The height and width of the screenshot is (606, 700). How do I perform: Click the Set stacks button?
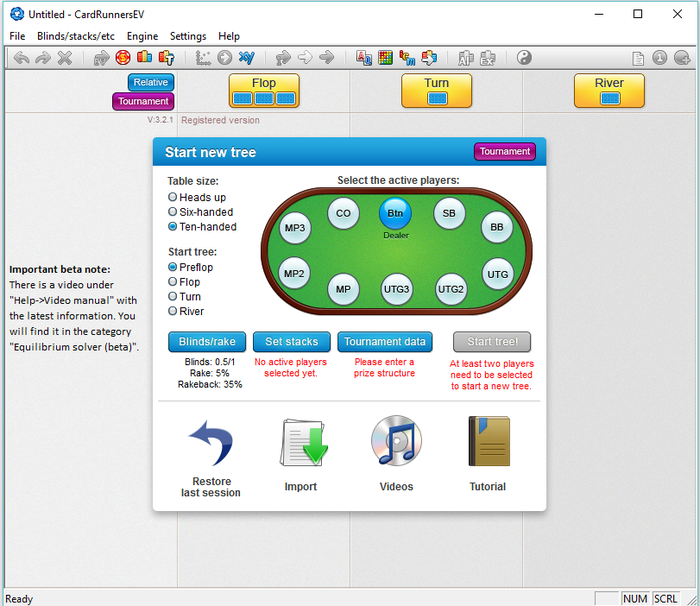pyautogui.click(x=292, y=342)
